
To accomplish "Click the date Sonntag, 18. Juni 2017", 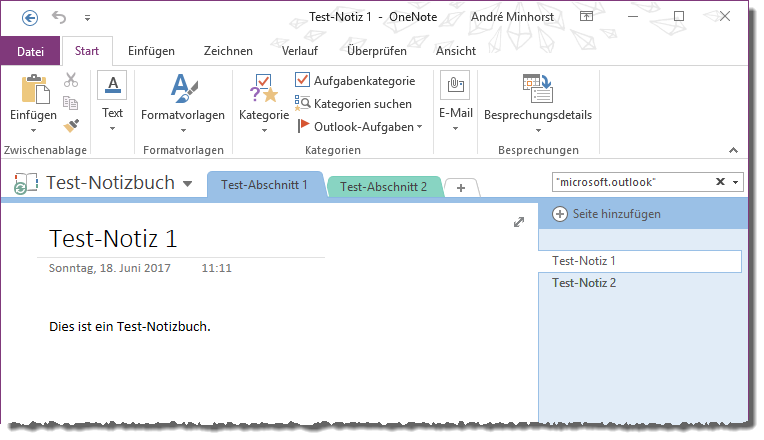I will point(110,268).
